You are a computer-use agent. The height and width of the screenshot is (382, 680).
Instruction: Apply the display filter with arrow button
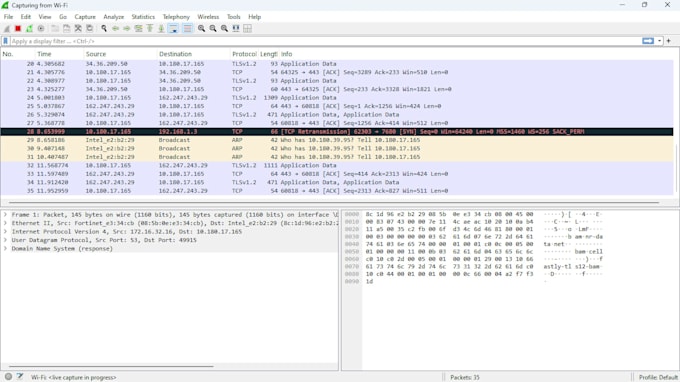coord(648,41)
